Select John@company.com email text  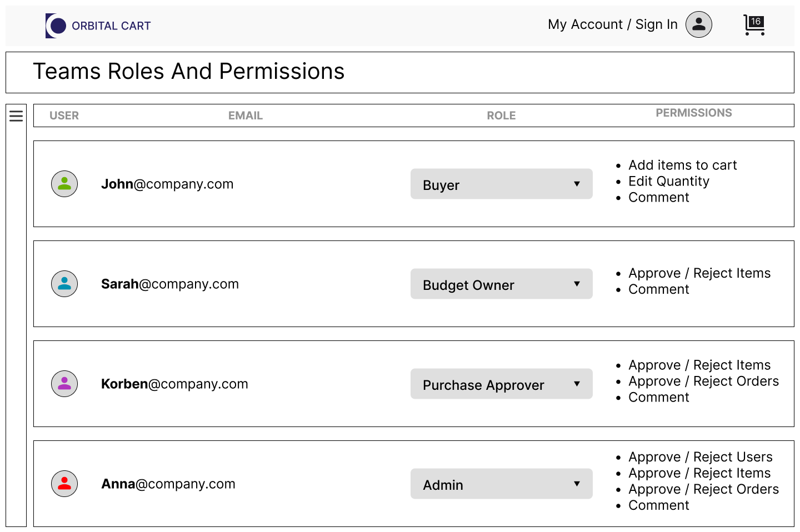pyautogui.click(x=167, y=184)
